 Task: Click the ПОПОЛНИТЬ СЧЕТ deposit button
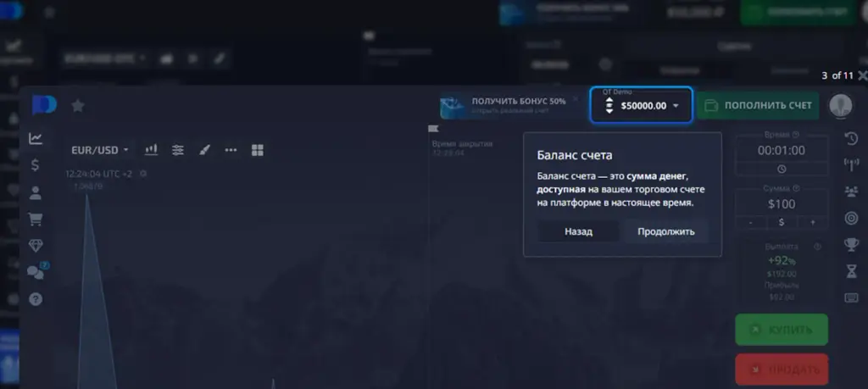coord(758,105)
